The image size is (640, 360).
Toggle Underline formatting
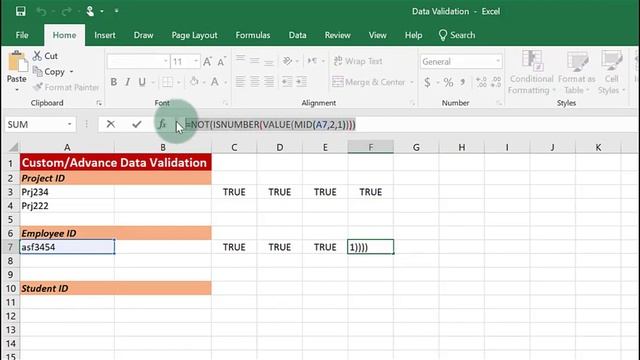142,82
